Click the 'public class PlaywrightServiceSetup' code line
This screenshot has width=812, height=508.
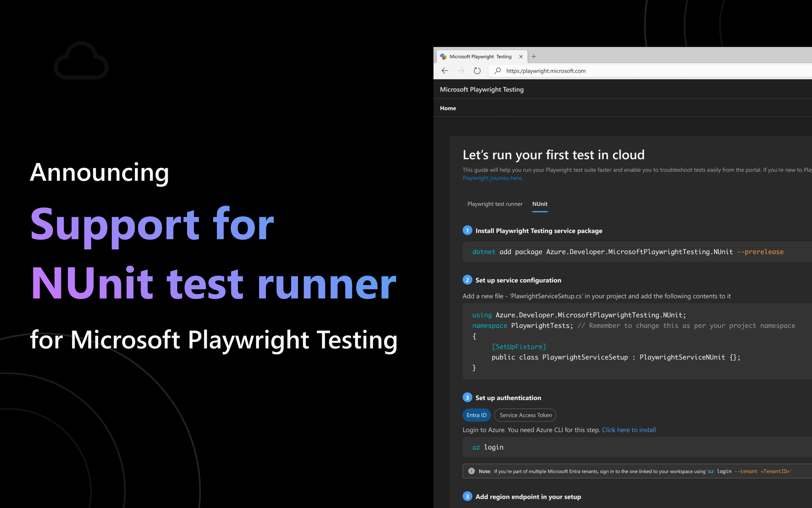click(x=616, y=357)
